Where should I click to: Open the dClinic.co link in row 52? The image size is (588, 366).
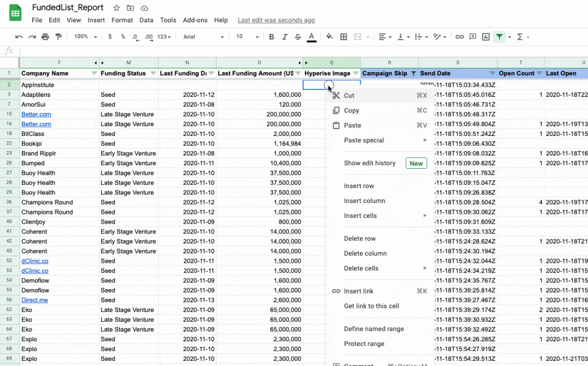tap(34, 261)
